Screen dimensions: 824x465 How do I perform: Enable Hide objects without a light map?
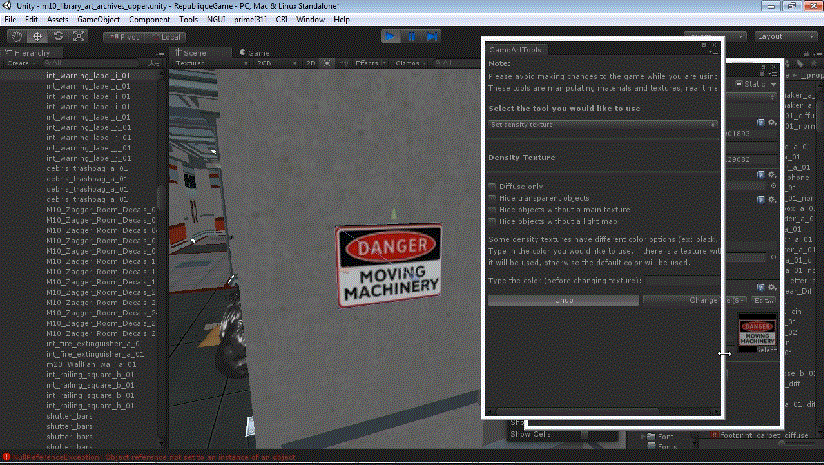[x=492, y=221]
